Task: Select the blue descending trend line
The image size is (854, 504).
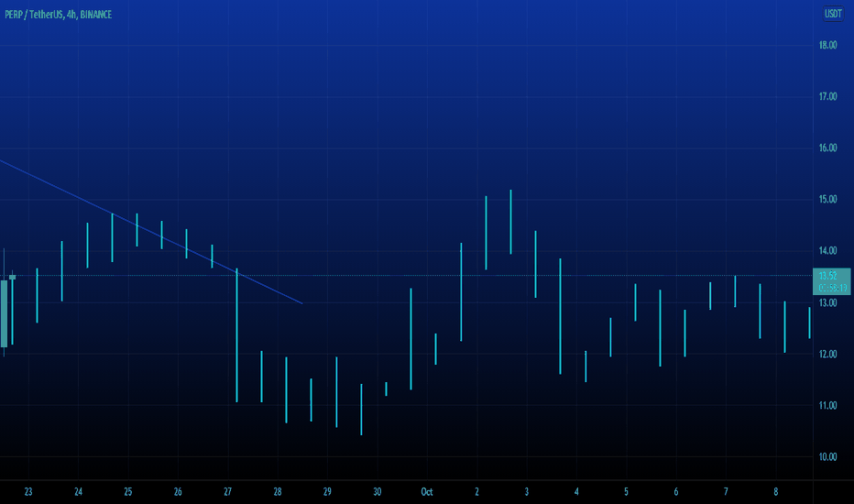Action: [x=151, y=232]
